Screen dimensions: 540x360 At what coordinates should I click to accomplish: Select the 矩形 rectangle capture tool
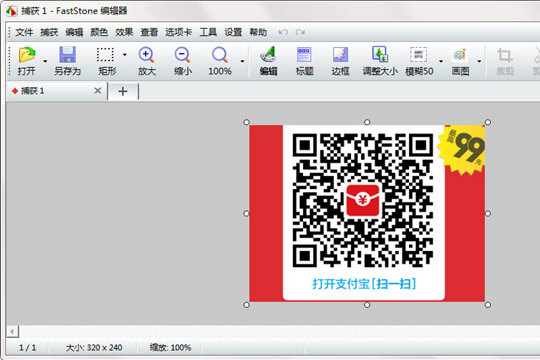(x=105, y=55)
